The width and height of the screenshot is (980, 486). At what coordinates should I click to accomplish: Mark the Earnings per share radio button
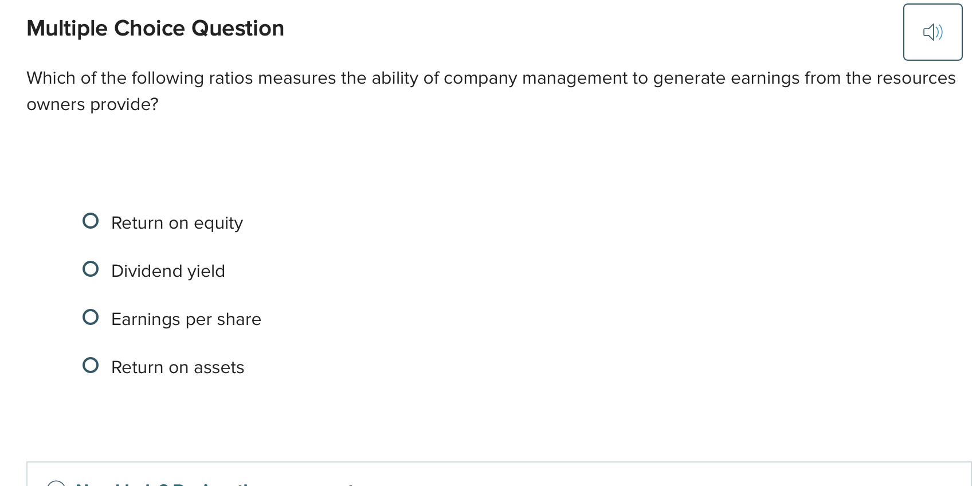[91, 318]
